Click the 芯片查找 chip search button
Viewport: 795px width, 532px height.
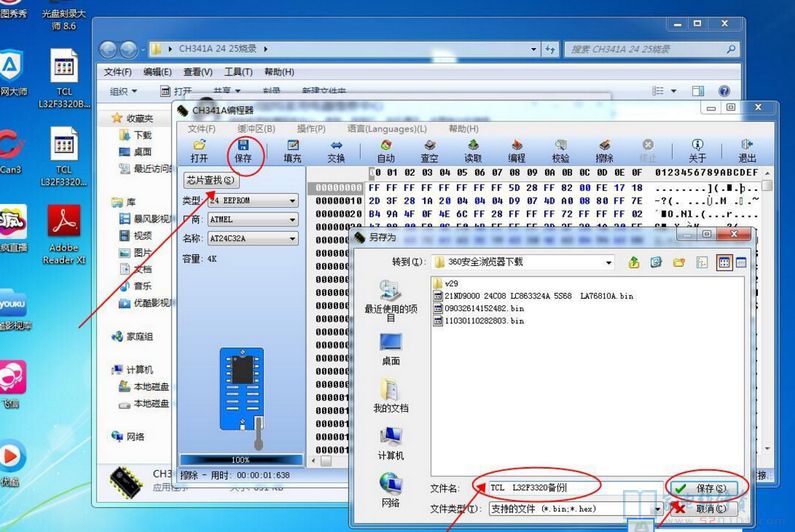pos(211,181)
